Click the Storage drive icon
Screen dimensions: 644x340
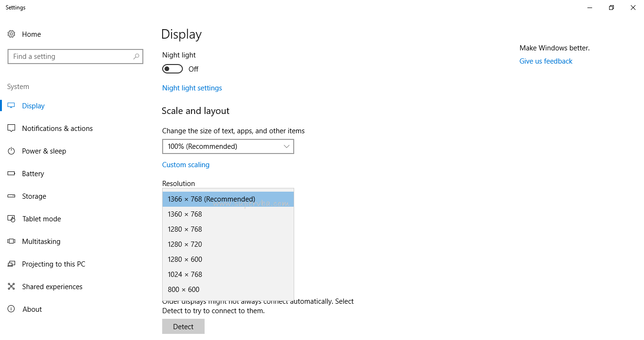[11, 196]
